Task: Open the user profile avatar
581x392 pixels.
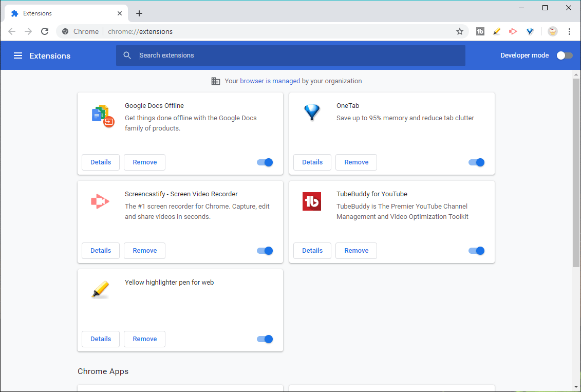Action: click(552, 31)
